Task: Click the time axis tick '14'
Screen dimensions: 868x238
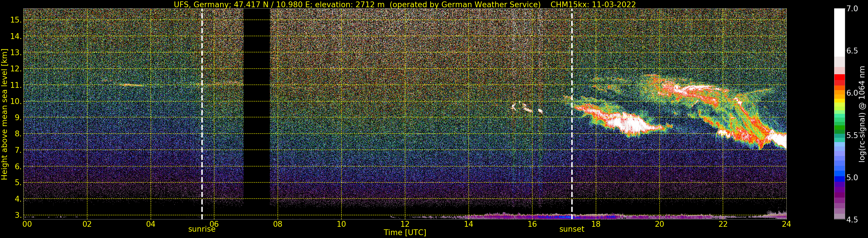Action: coord(468,224)
